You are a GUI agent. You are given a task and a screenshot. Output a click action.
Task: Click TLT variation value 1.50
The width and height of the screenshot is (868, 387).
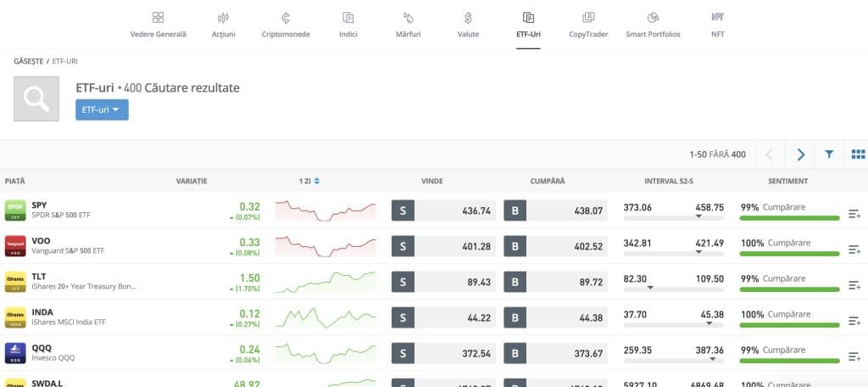(x=250, y=278)
